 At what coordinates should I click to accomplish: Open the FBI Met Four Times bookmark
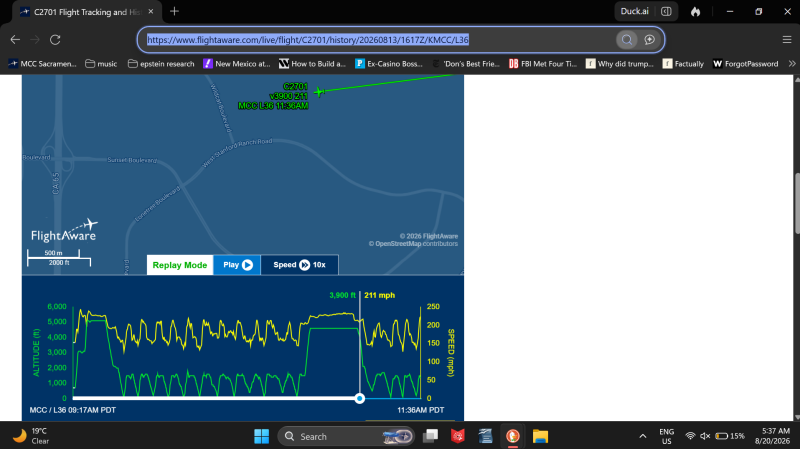(x=542, y=64)
